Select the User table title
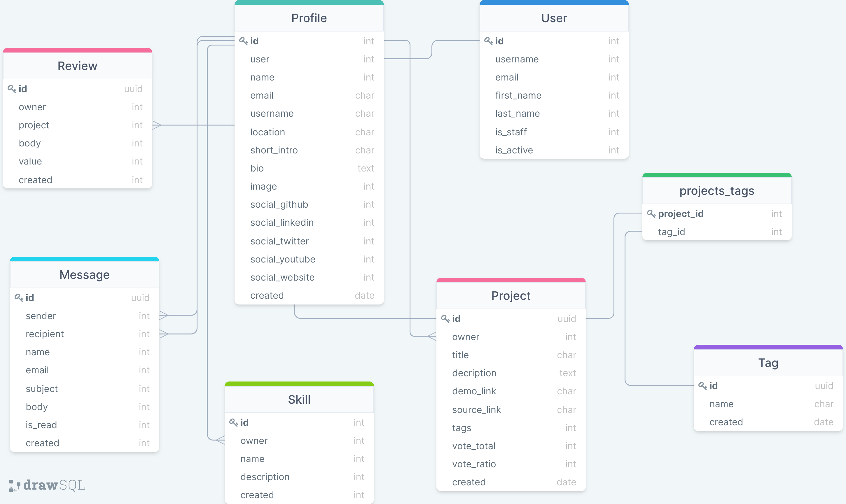The width and height of the screenshot is (846, 504). point(554,18)
